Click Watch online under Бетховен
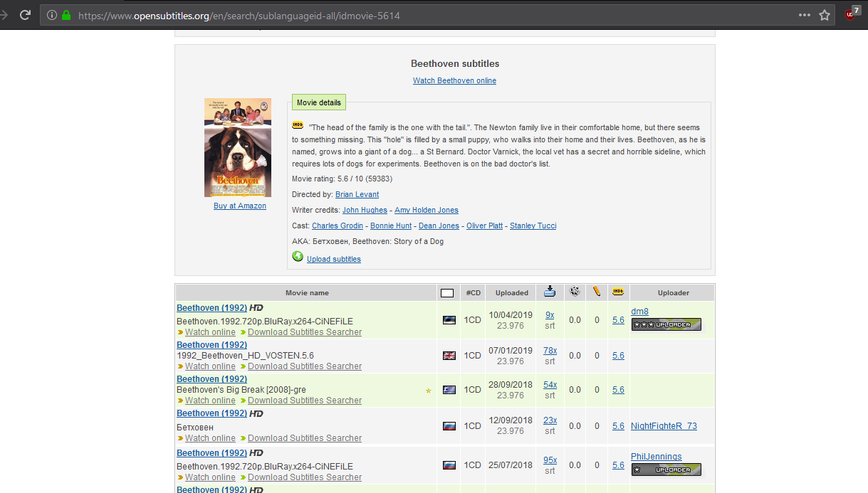This screenshot has width=868, height=493. click(x=210, y=438)
